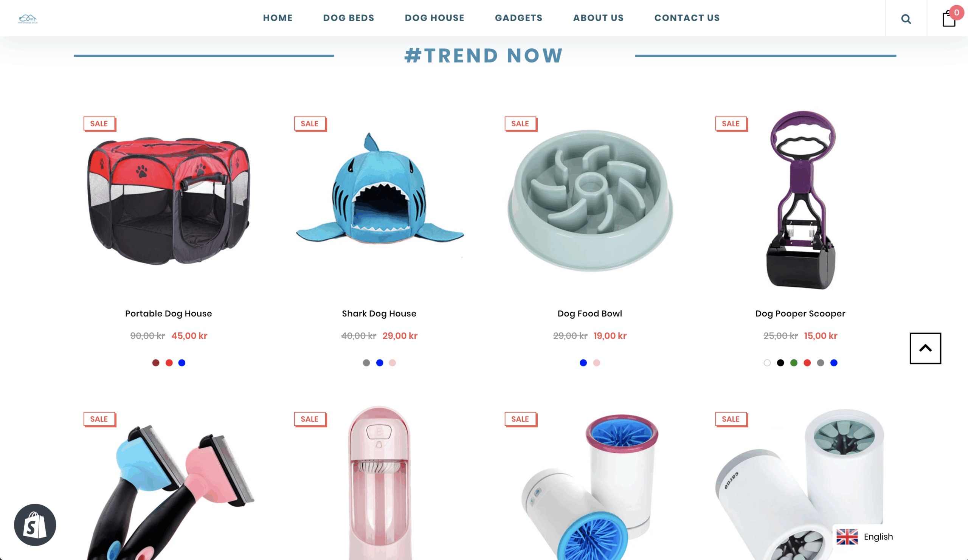Select red color for Portable Dog House

pos(169,363)
